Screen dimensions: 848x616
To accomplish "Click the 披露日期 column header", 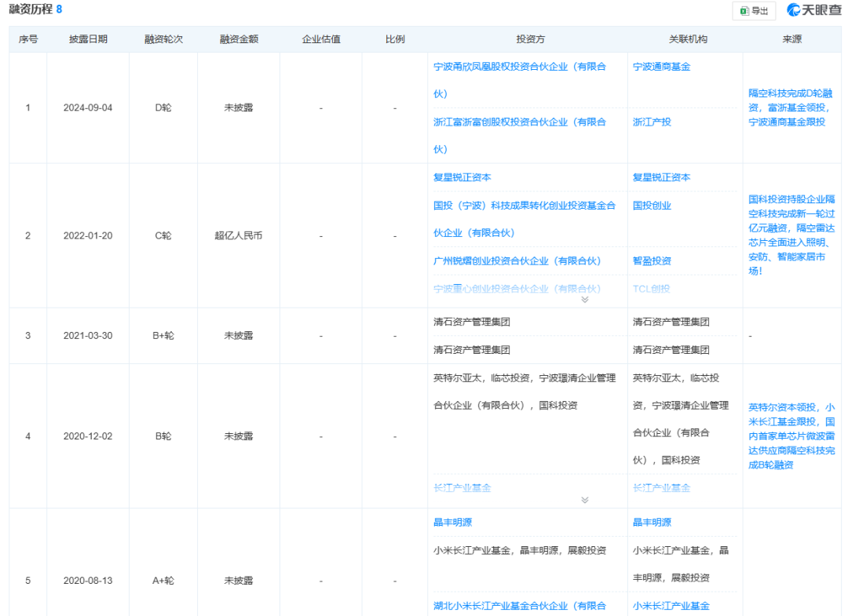I will pyautogui.click(x=88, y=39).
